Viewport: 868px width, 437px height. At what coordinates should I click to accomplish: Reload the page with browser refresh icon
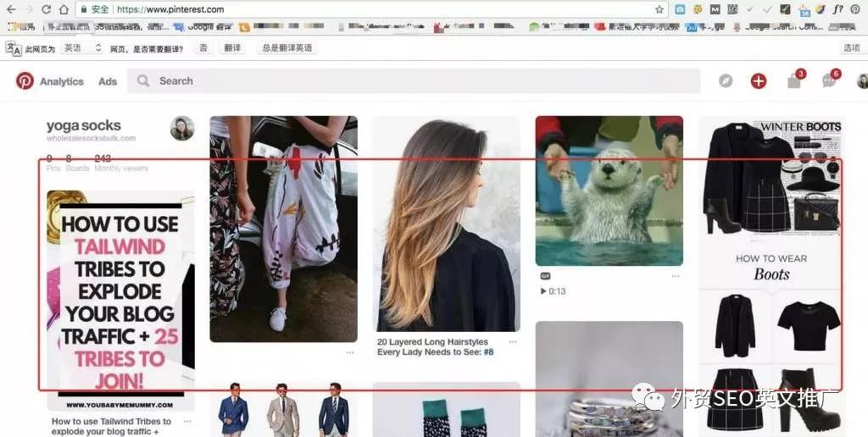point(45,9)
